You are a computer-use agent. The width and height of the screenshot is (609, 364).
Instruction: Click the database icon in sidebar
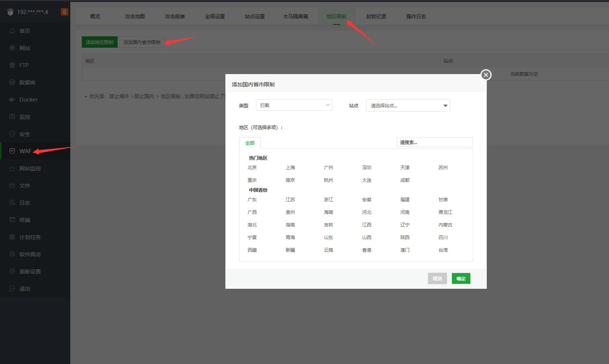coord(12,82)
